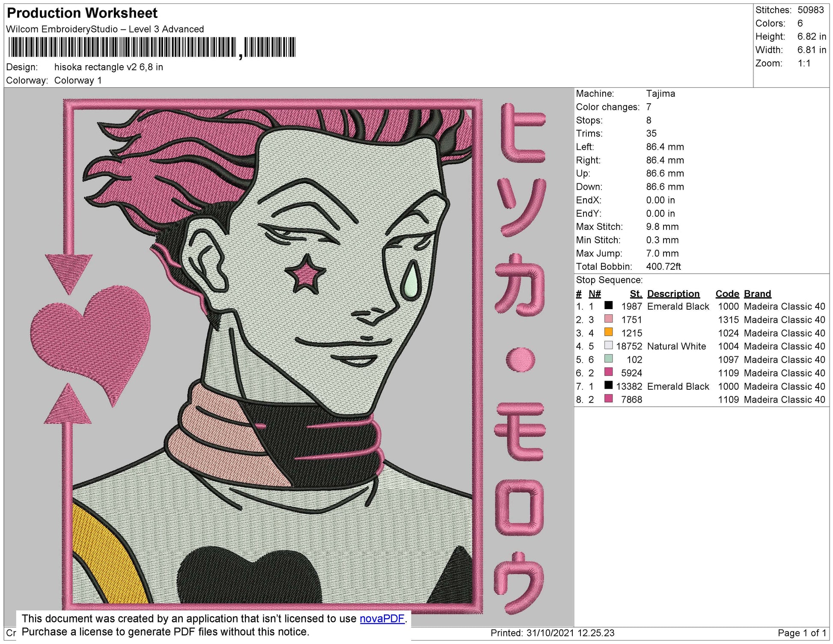Viewport: 833px width, 644px height.
Task: Click the black swatch in stop row 7
Action: point(608,385)
